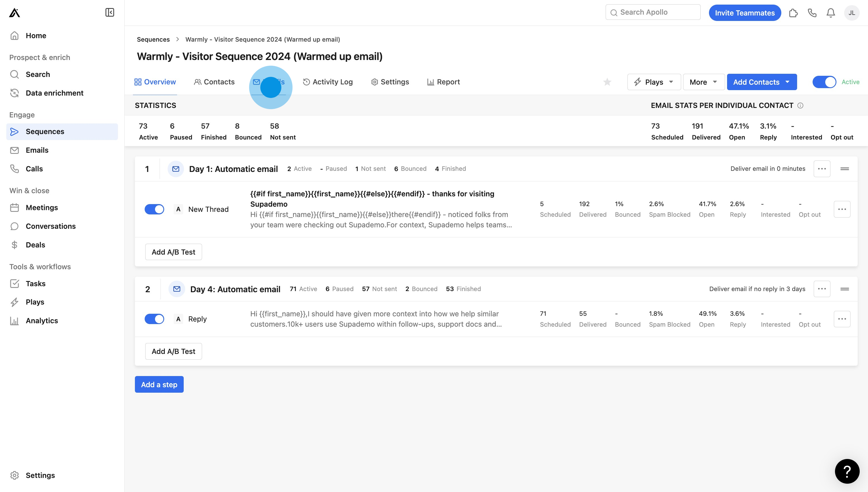Screen dimensions: 868x492
Task: Open the notifications bell
Action: [830, 13]
